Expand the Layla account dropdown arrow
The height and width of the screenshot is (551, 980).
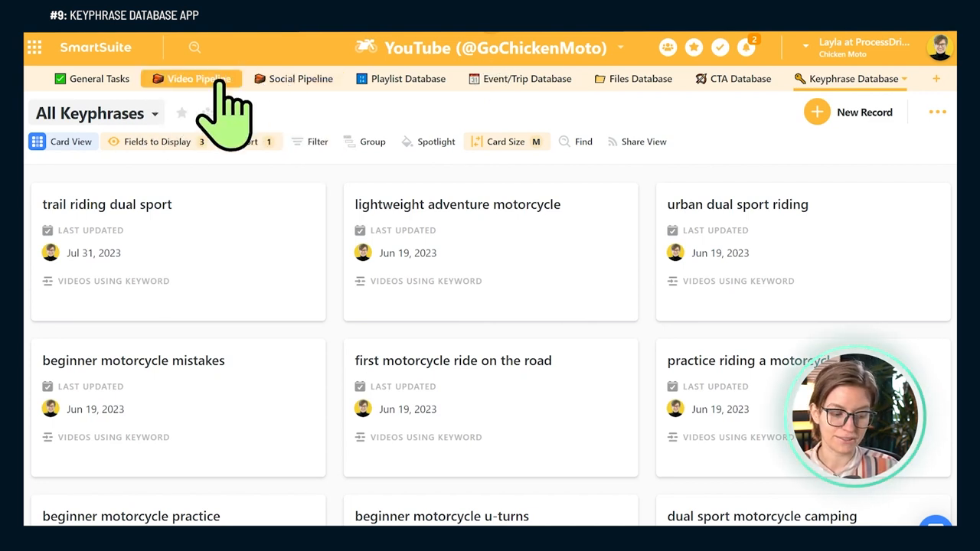point(805,47)
